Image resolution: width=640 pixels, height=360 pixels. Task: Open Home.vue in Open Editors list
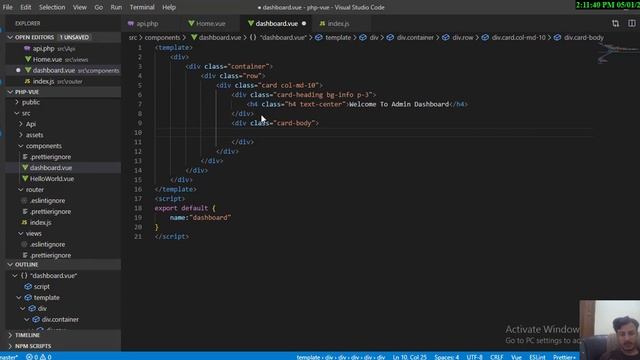47,59
